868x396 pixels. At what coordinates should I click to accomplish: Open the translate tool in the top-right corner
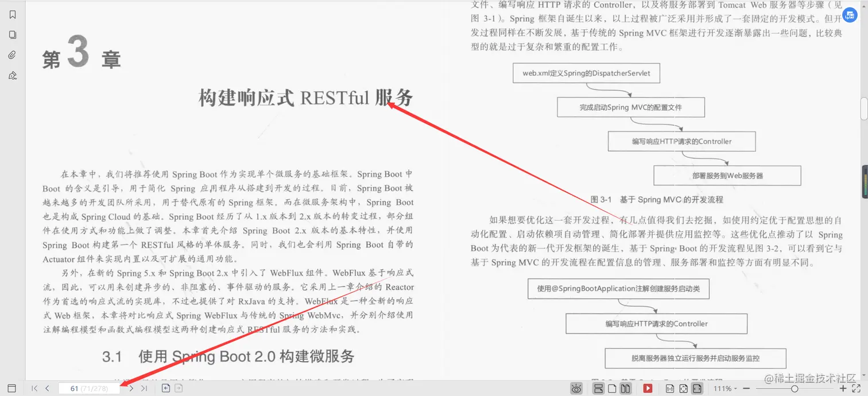(x=850, y=15)
